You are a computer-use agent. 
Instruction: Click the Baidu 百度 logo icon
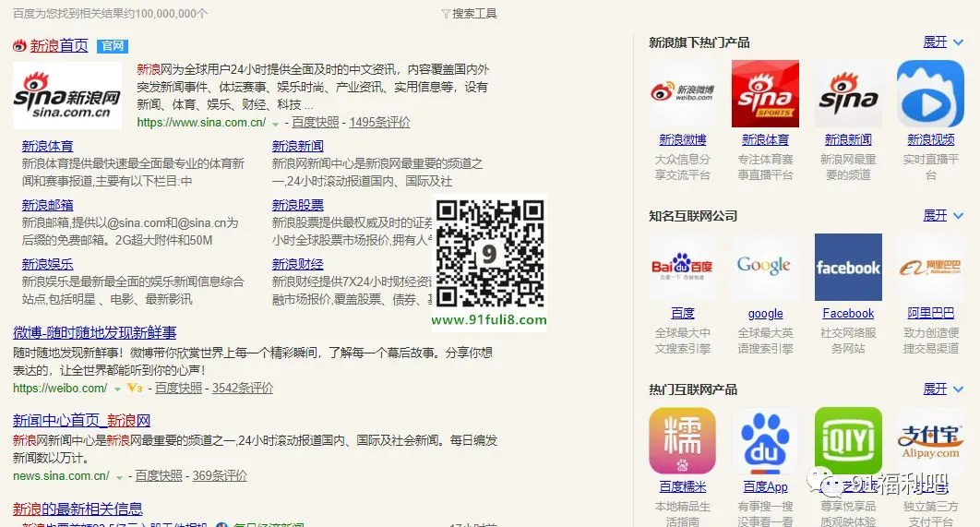[683, 267]
